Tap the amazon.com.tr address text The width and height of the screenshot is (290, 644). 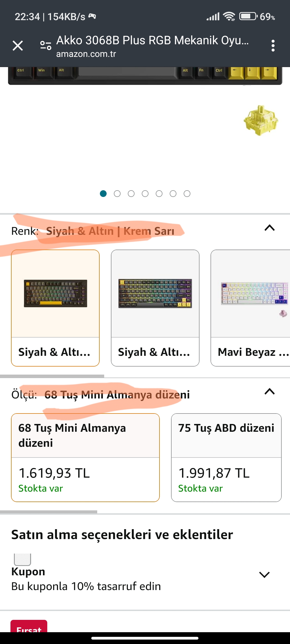(86, 54)
